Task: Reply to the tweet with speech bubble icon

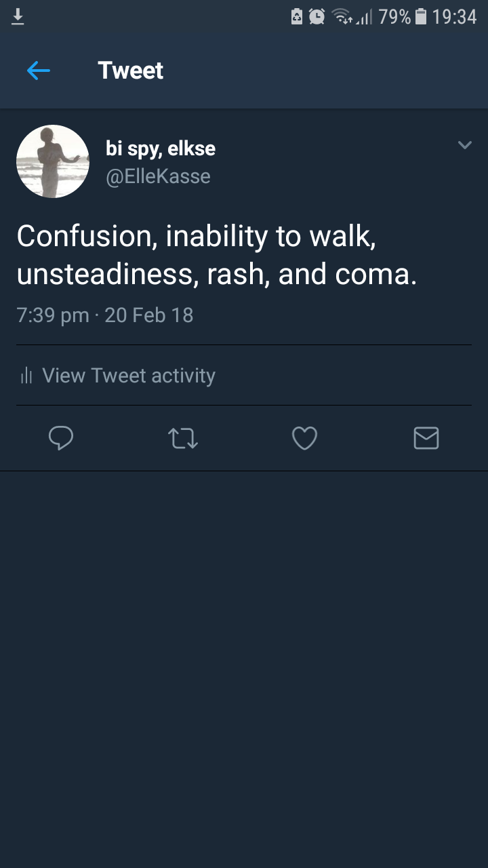Action: coord(61,438)
